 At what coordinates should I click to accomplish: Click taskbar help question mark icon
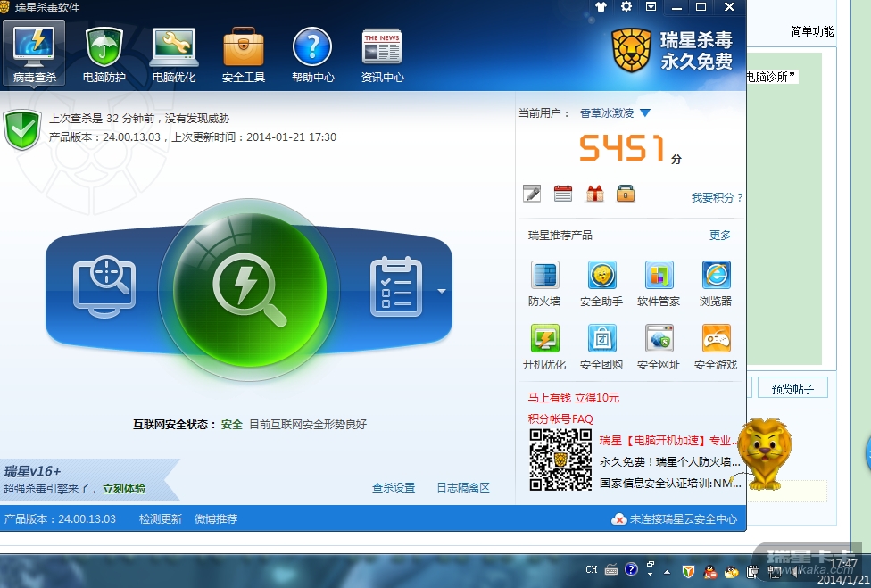pyautogui.click(x=631, y=569)
